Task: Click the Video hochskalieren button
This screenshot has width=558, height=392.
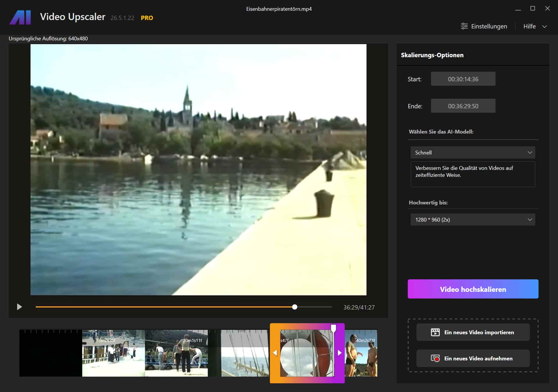Action: [x=473, y=289]
